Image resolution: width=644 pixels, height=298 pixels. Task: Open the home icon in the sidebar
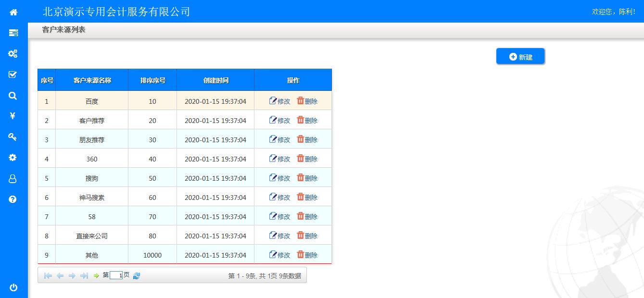pyautogui.click(x=13, y=12)
